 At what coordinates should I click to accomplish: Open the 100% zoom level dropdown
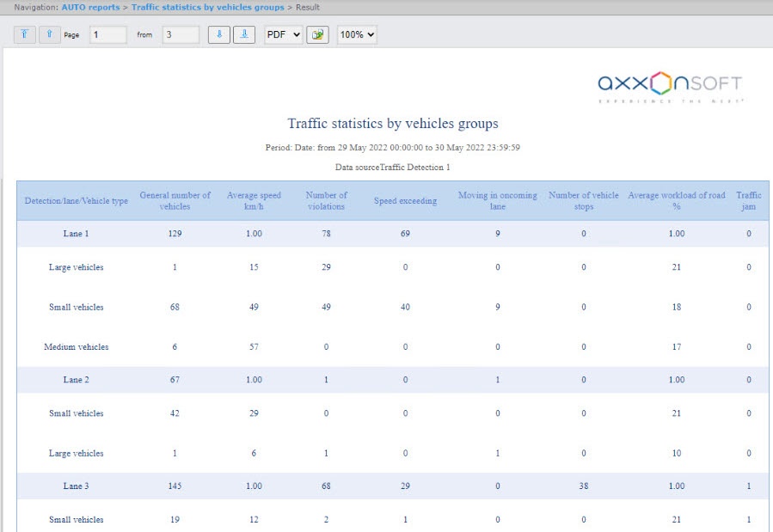click(357, 35)
